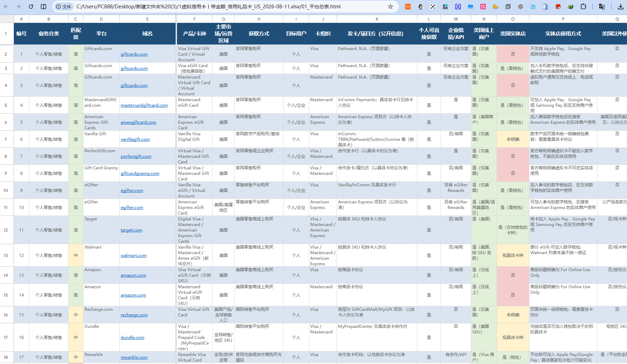627x364 pixels.
Task: Select the 'MyPrepaidCenter 及具体发卡合作方' cell
Action: pyautogui.click(x=377, y=338)
